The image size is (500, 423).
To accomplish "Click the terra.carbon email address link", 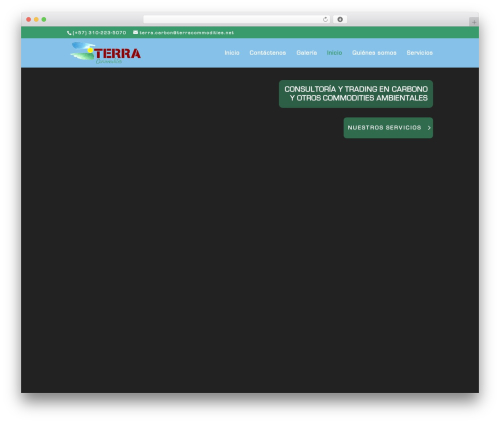I will tap(187, 33).
